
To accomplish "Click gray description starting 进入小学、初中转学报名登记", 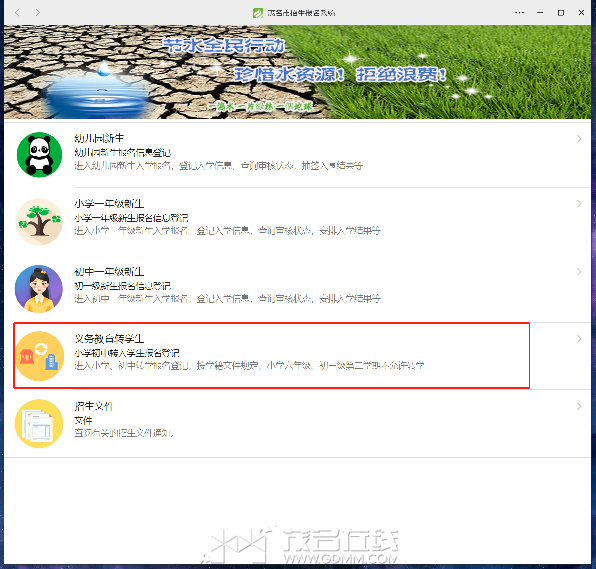I will [x=249, y=365].
